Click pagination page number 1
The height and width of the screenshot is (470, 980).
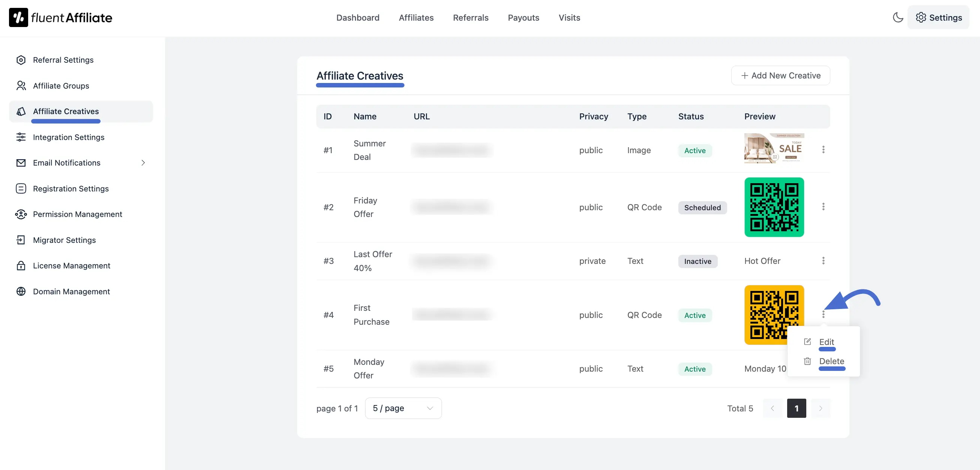tap(796, 408)
